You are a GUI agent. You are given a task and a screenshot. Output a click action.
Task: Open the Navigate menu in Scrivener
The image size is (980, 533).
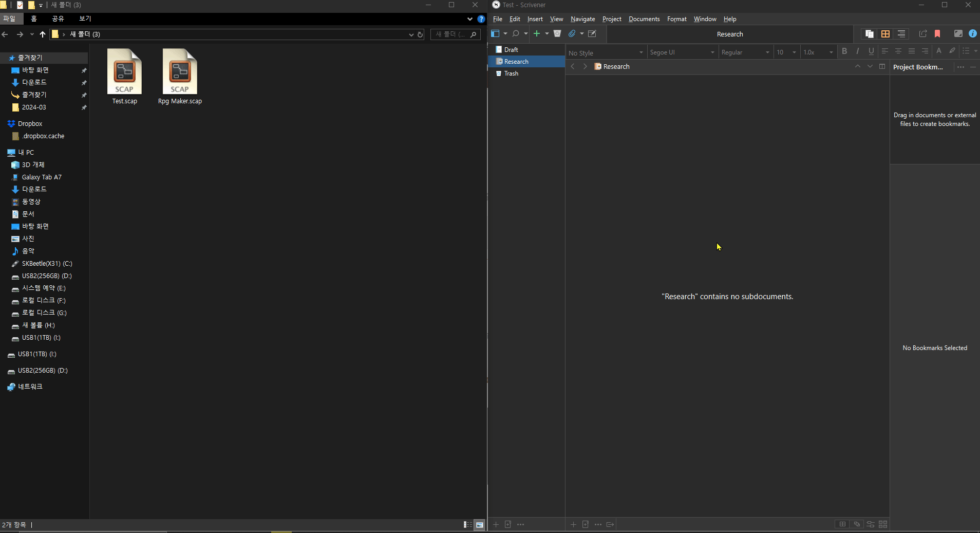(x=582, y=19)
